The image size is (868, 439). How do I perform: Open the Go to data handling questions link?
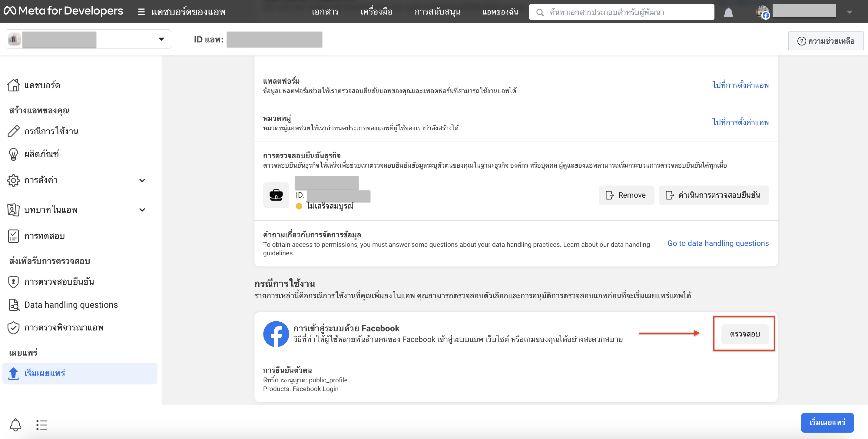718,243
